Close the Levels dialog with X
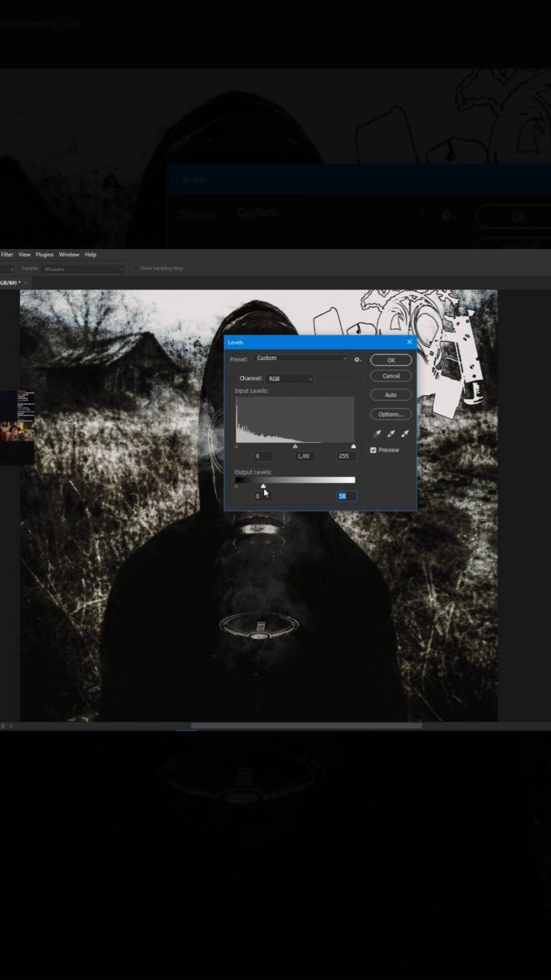This screenshot has height=980, width=551. tap(410, 342)
